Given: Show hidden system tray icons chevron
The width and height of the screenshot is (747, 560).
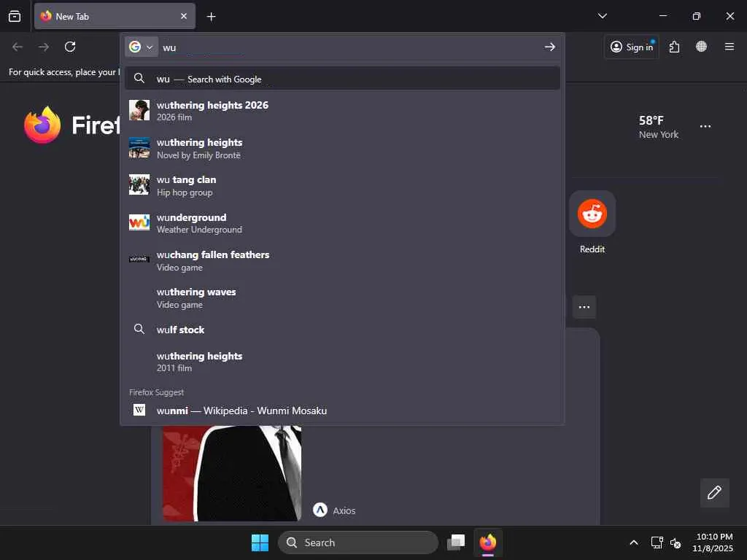Looking at the screenshot, I should point(634,542).
